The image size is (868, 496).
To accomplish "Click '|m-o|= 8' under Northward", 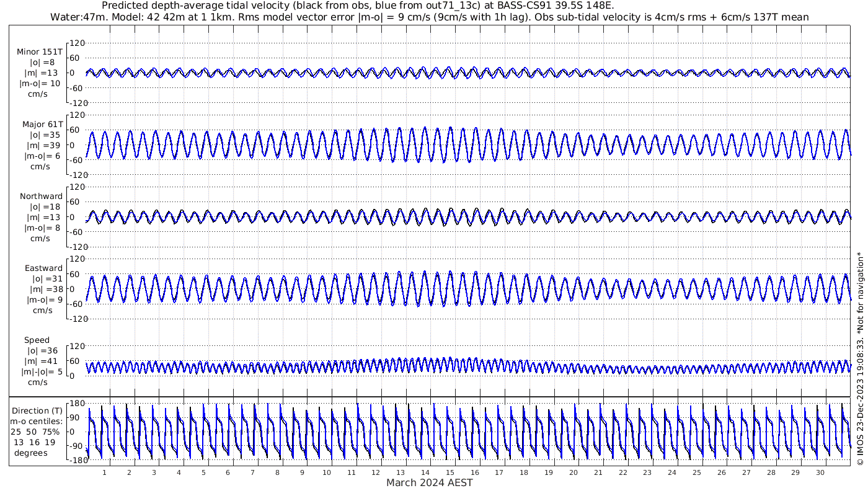I will click(x=42, y=228).
